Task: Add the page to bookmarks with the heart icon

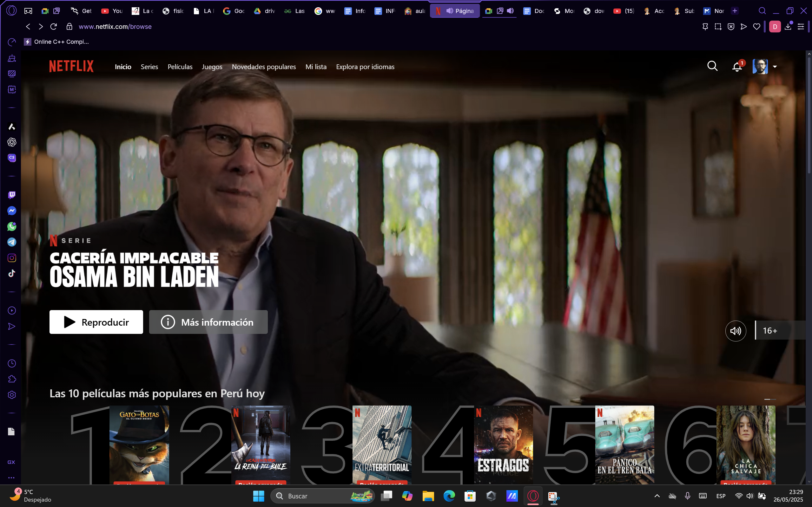Action: pyautogui.click(x=756, y=27)
